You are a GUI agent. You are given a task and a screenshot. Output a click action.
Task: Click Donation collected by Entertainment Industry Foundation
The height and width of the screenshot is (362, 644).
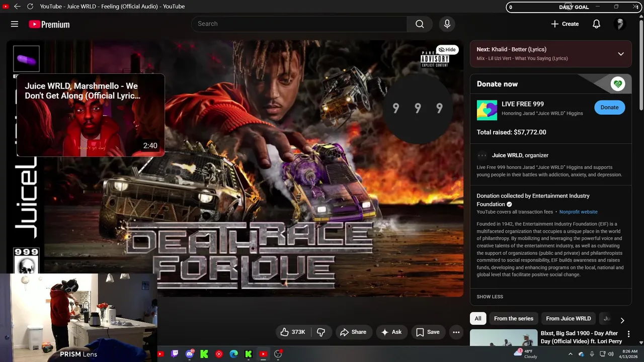point(533,200)
